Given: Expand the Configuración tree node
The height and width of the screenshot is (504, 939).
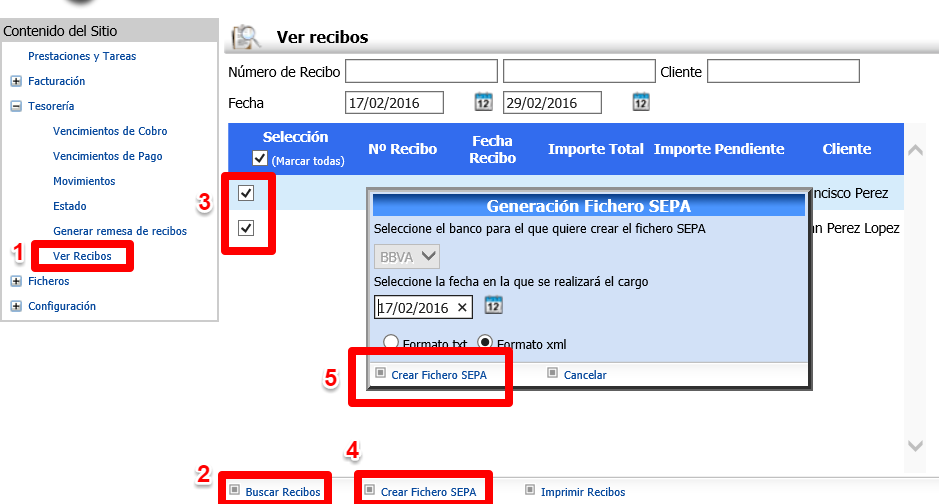Looking at the screenshot, I should point(16,306).
